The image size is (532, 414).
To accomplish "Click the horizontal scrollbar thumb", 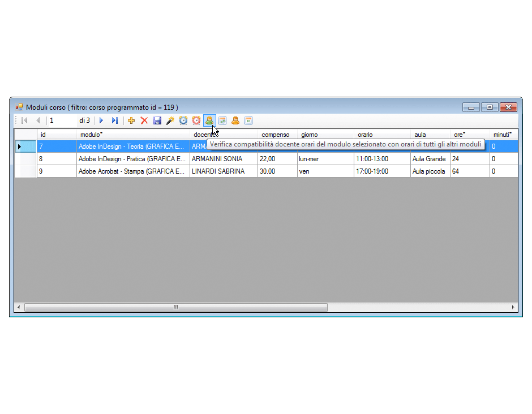I will [x=176, y=307].
